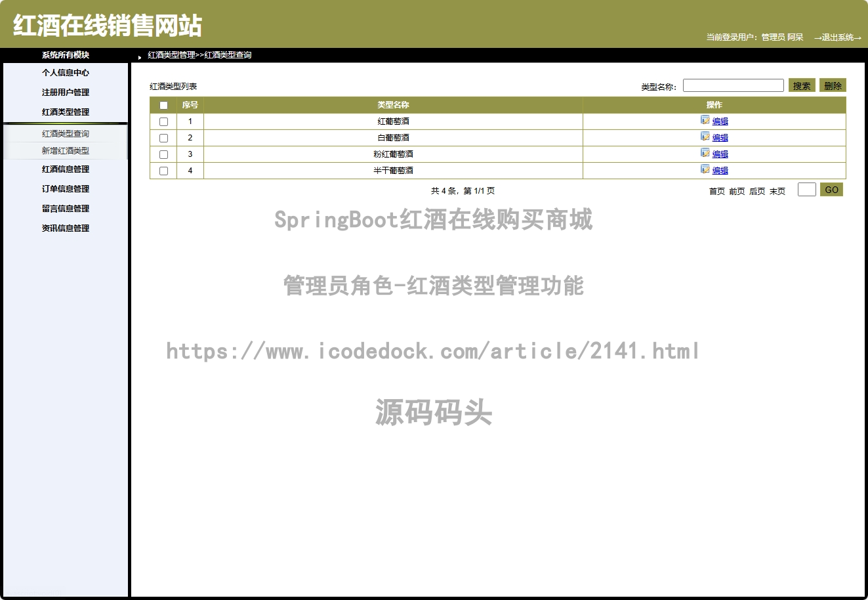Go to 末页 in pagination

pos(777,192)
